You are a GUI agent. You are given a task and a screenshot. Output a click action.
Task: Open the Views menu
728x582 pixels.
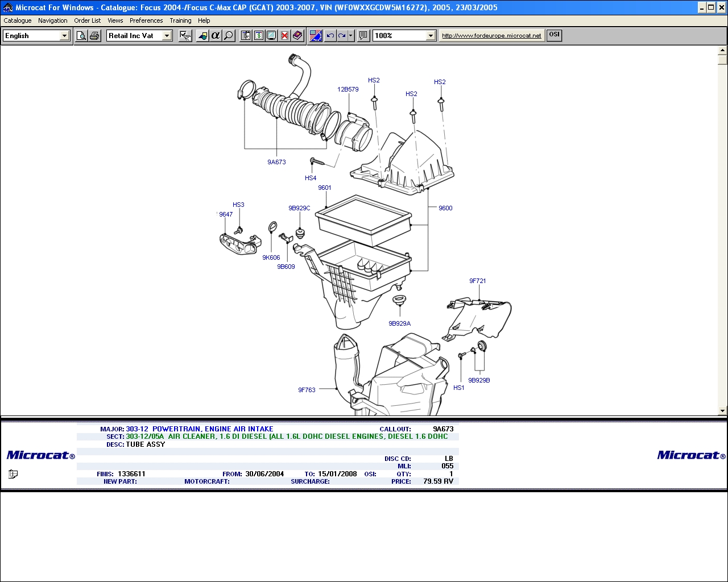click(115, 20)
